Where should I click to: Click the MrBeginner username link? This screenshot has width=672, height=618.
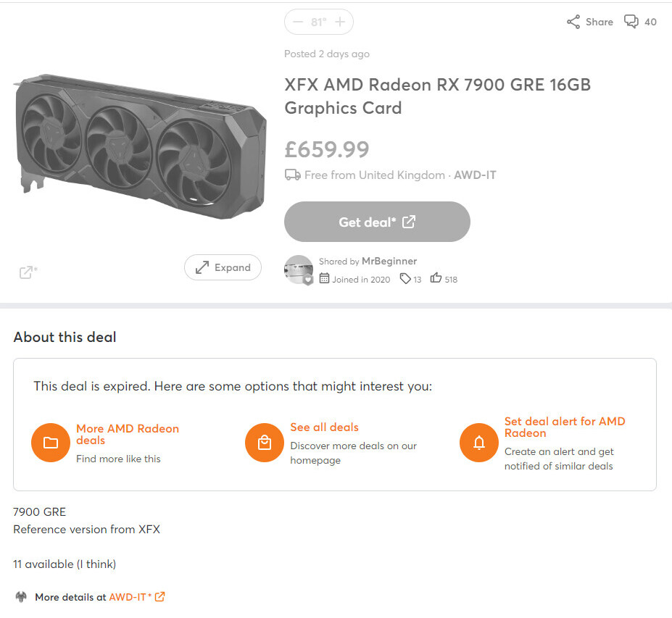tap(389, 262)
